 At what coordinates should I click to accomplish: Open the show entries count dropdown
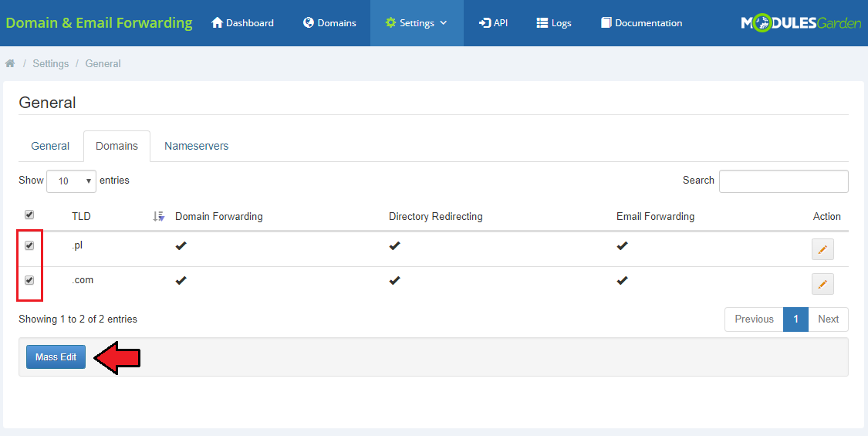click(72, 181)
